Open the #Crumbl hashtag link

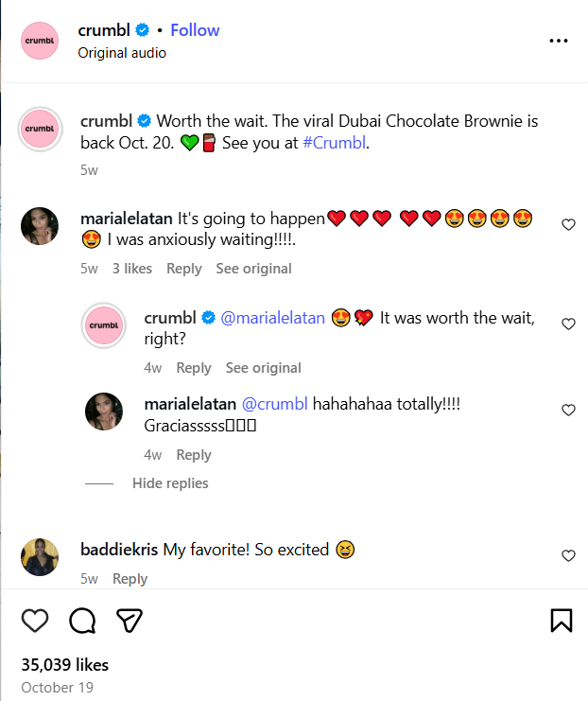click(335, 144)
